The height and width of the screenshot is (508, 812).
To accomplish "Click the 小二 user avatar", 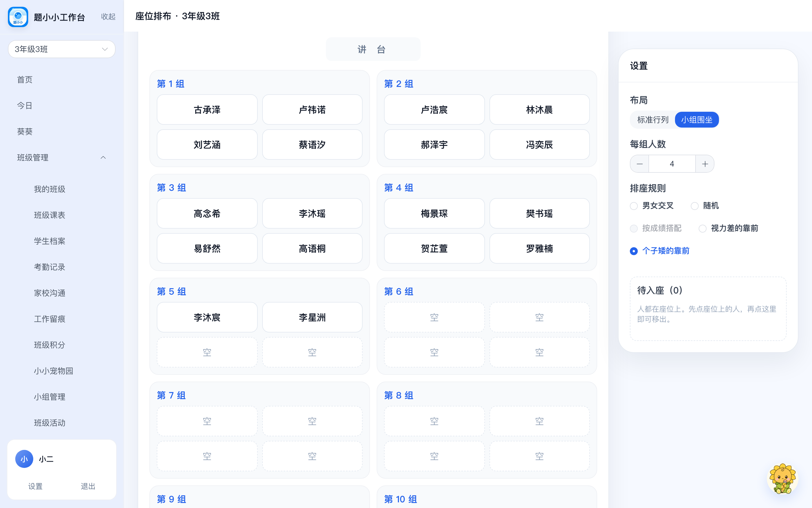I will [x=24, y=459].
